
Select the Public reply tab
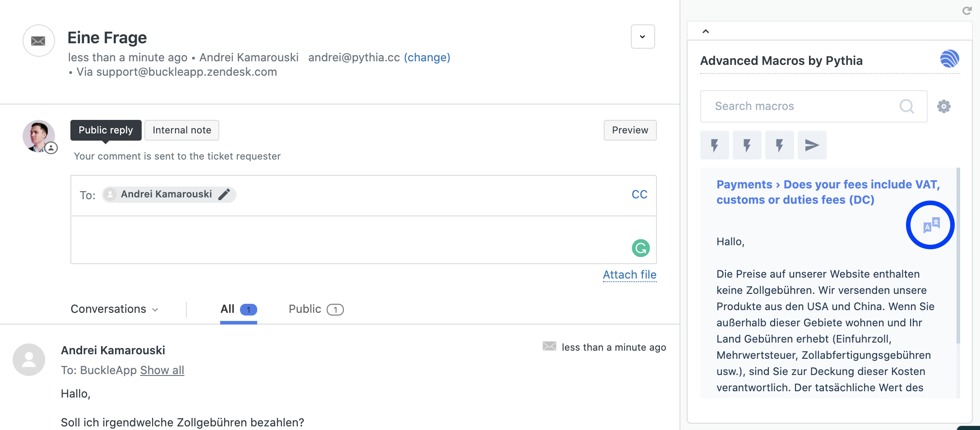106,130
